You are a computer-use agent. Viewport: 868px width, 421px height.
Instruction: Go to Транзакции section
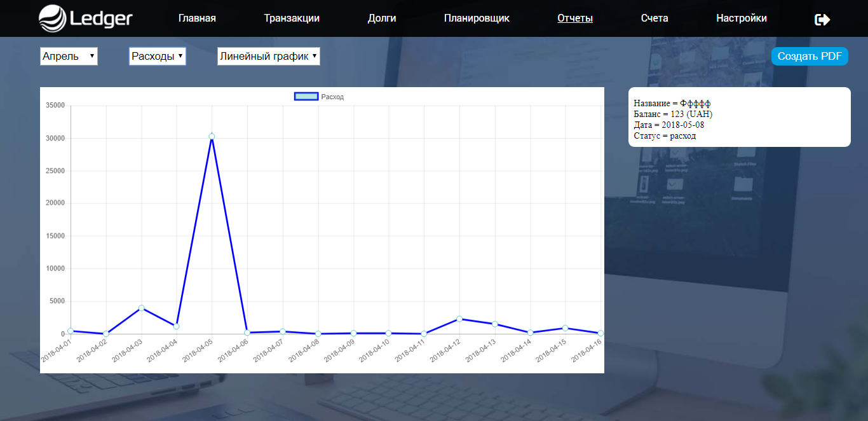292,18
